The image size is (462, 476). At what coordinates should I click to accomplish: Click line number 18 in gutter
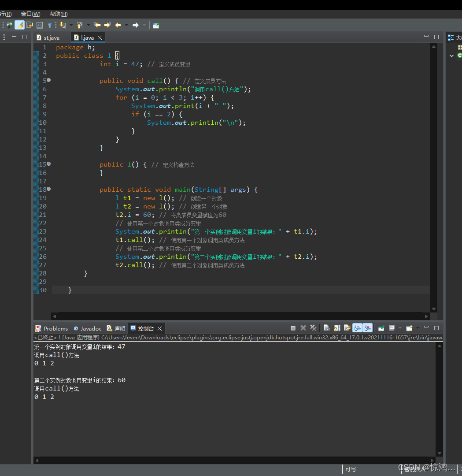(x=43, y=190)
